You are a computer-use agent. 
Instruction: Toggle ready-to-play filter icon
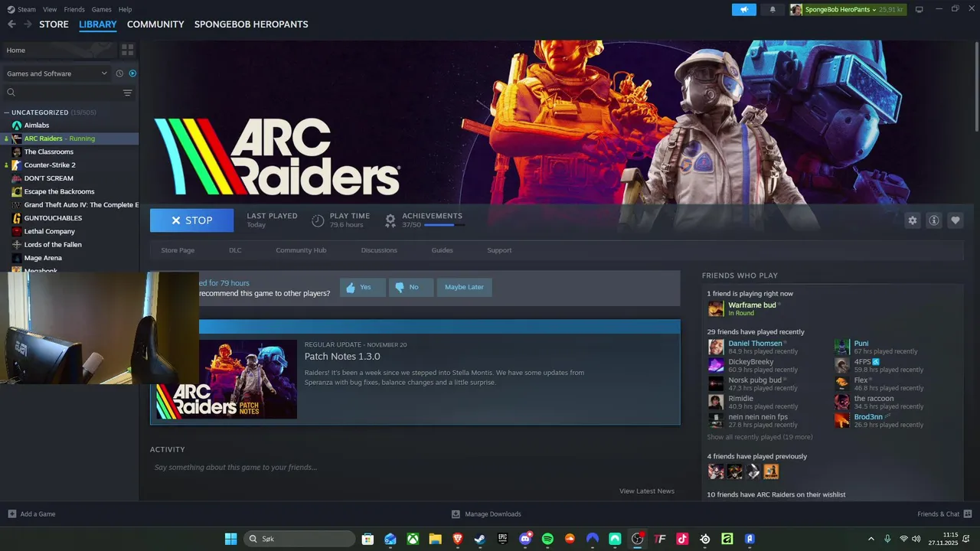[x=132, y=73]
